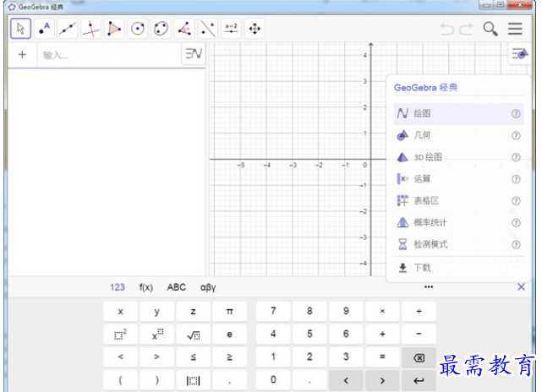Viewport: 542px width, 392px height.
Task: Open help for 运算 perspective
Action: coord(516,179)
